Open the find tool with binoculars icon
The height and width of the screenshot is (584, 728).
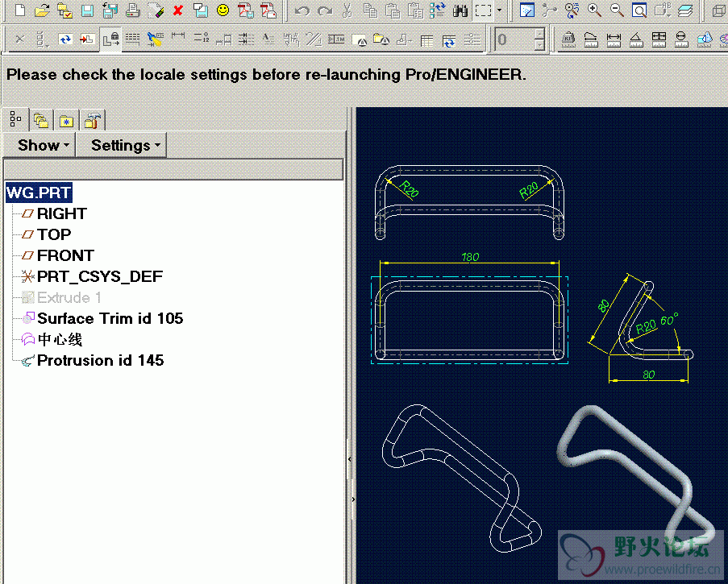tap(460, 10)
